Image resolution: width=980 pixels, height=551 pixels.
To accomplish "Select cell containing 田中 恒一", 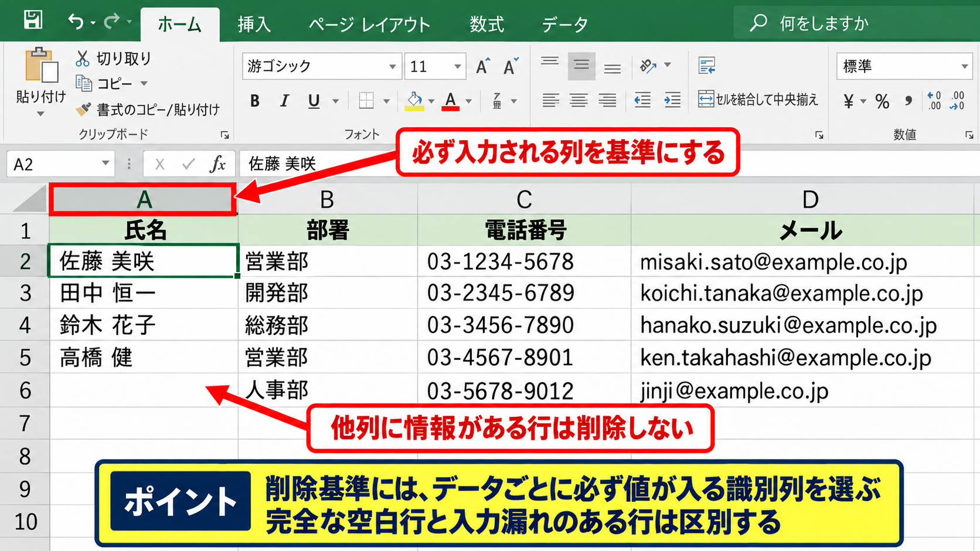I will [x=144, y=292].
